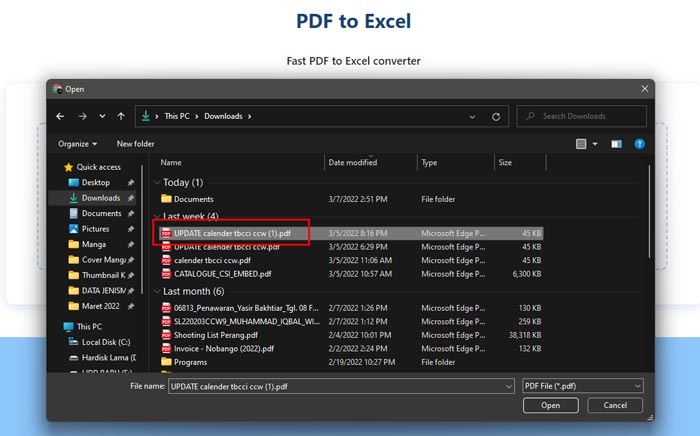Select Downloads in the address breadcrumb
700x436 pixels.
(223, 116)
